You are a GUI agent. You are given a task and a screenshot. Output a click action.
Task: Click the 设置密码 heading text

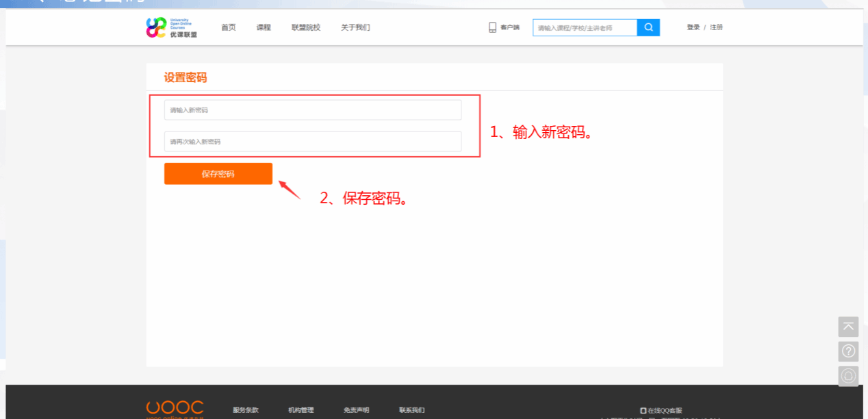click(x=186, y=77)
